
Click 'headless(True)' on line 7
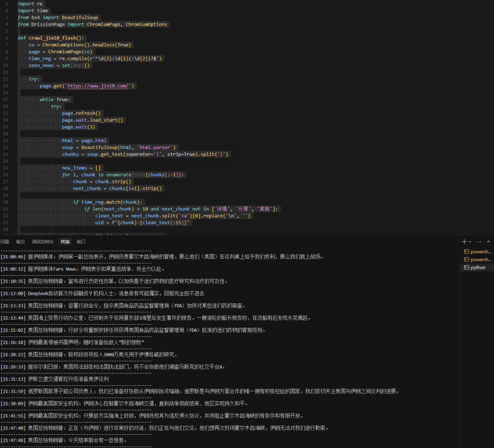(x=112, y=45)
